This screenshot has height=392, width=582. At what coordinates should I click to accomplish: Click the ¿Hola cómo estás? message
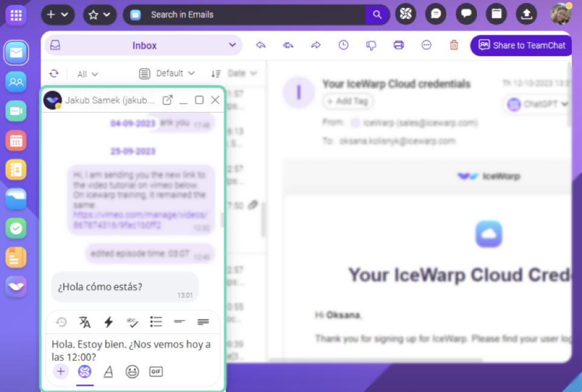click(125, 287)
